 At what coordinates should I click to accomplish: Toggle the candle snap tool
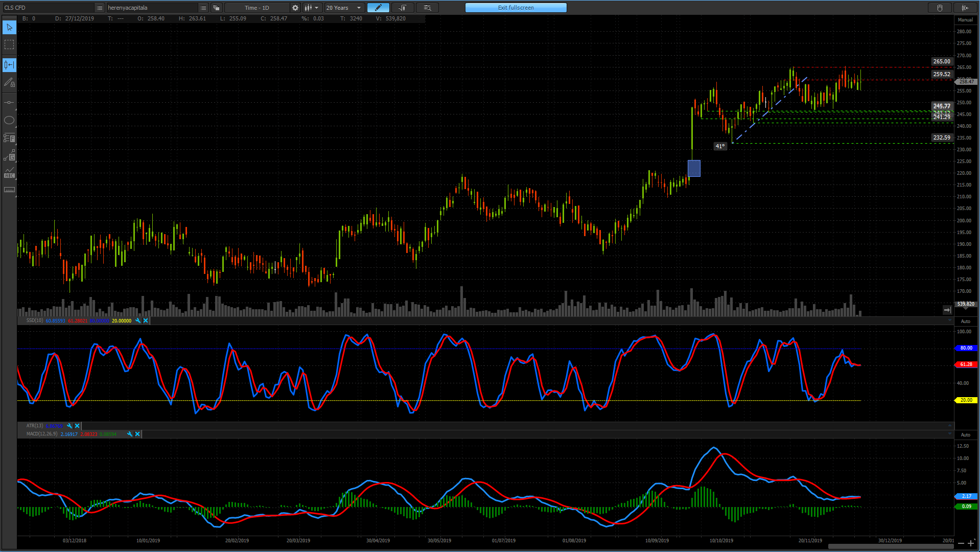click(9, 65)
